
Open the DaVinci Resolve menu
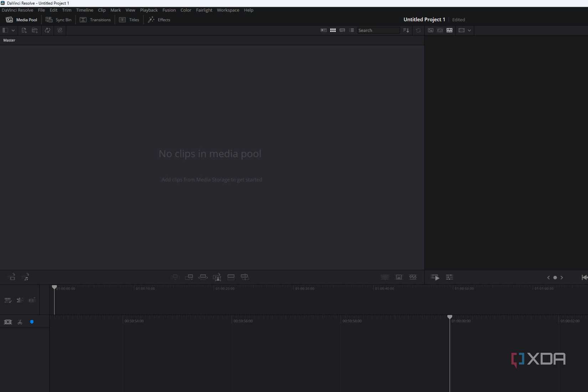(x=17, y=10)
